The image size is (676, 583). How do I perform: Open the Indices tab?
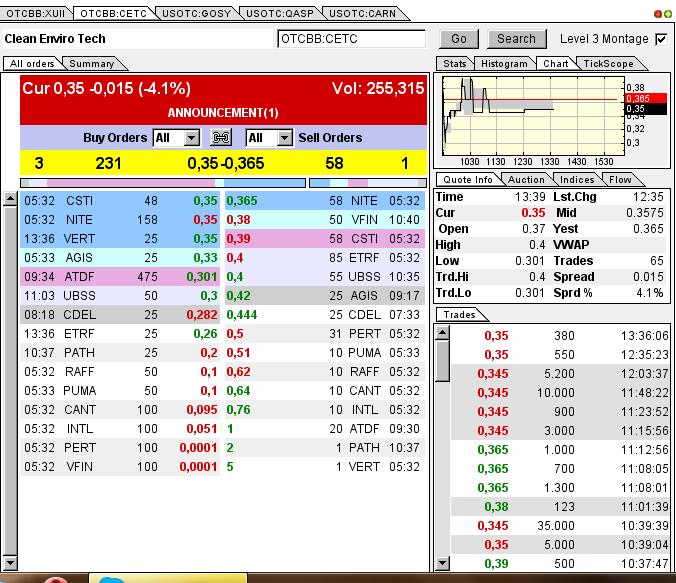click(577, 179)
